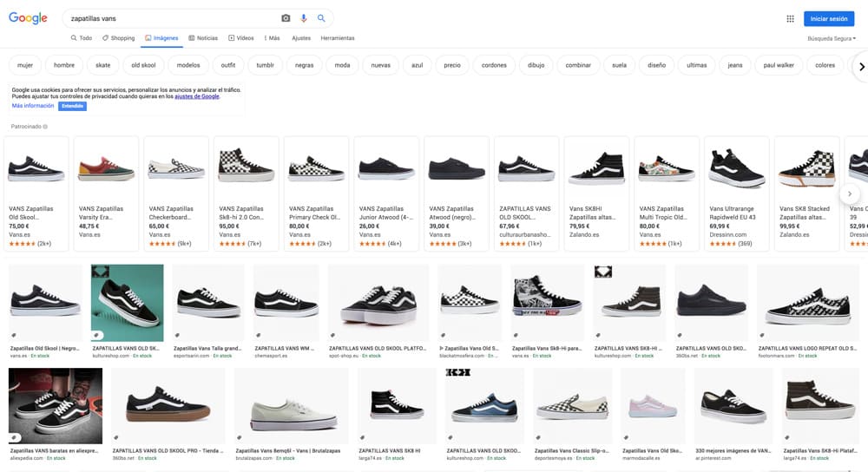Image resolution: width=868 pixels, height=472 pixels.
Task: Select the hombre filter chip
Action: click(64, 65)
